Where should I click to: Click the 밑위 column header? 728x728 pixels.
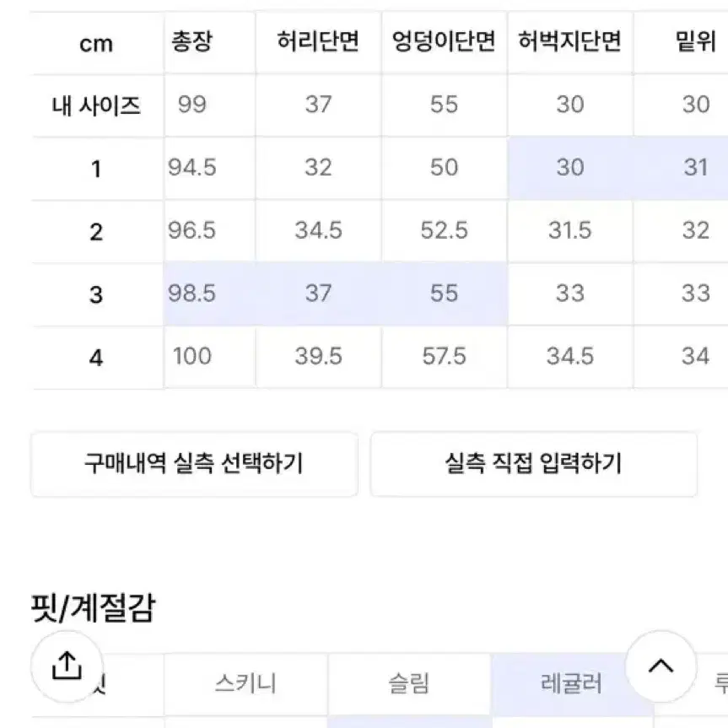point(695,42)
